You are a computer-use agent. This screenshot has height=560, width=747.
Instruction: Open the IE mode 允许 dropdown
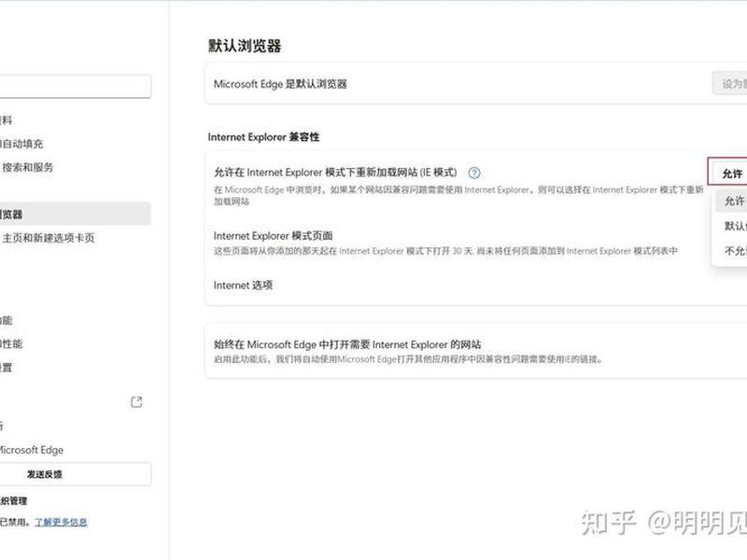point(727,173)
